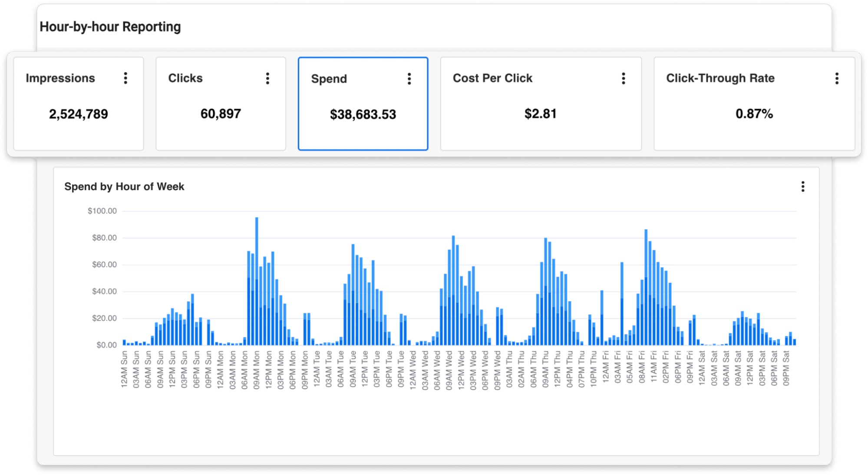Image resolution: width=868 pixels, height=475 pixels.
Task: Select the Cost Per Click metric card
Action: [x=541, y=104]
